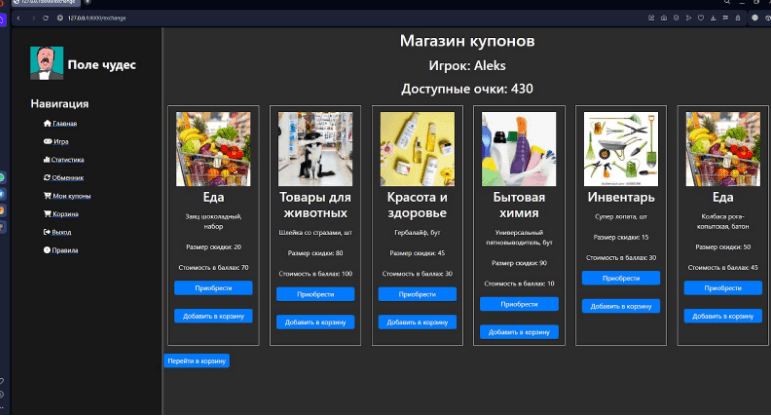Image resolution: width=771 pixels, height=417 pixels.
Task: Log out via the Выход link
Action: click(x=61, y=232)
